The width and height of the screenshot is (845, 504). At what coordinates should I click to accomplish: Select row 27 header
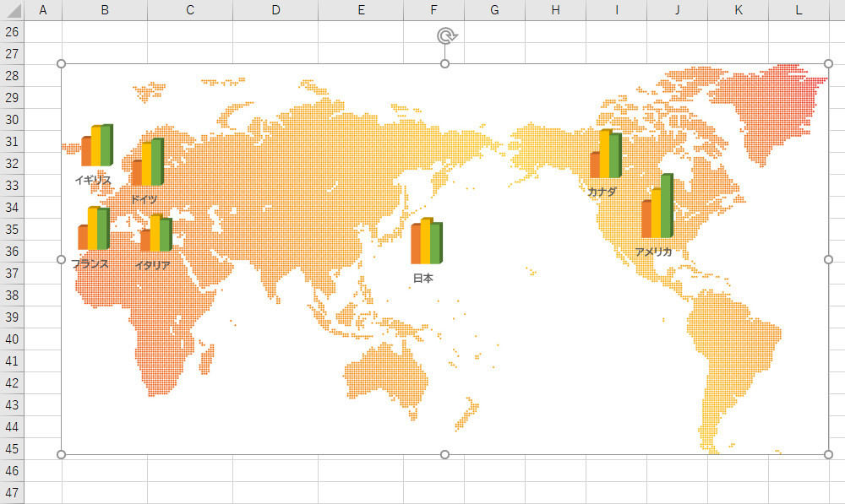pyautogui.click(x=12, y=54)
